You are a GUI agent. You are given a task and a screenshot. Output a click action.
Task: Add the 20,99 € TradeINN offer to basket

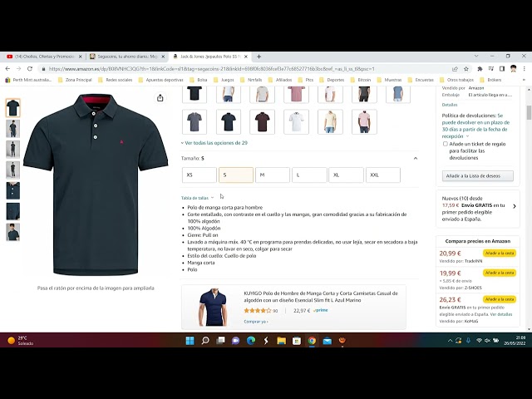[500, 253]
